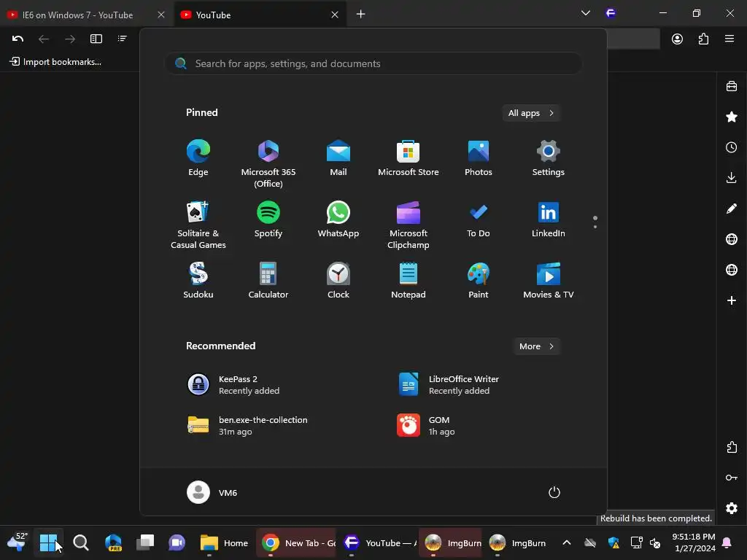Launch the Clock app
This screenshot has height=560, width=747.
pos(338,281)
